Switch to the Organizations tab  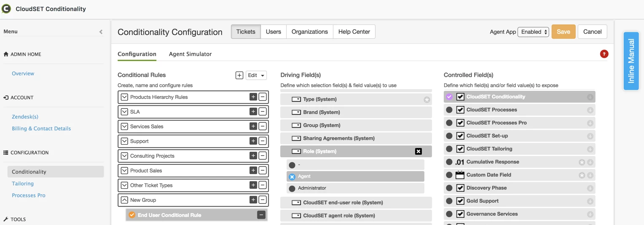tap(310, 32)
